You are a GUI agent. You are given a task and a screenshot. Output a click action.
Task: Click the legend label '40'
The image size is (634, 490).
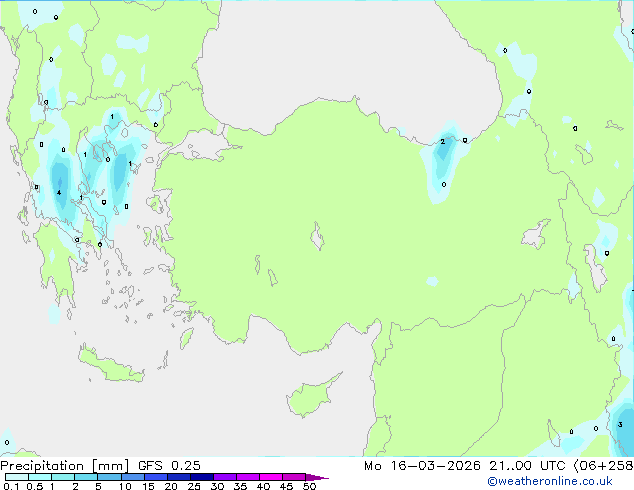[263, 486]
